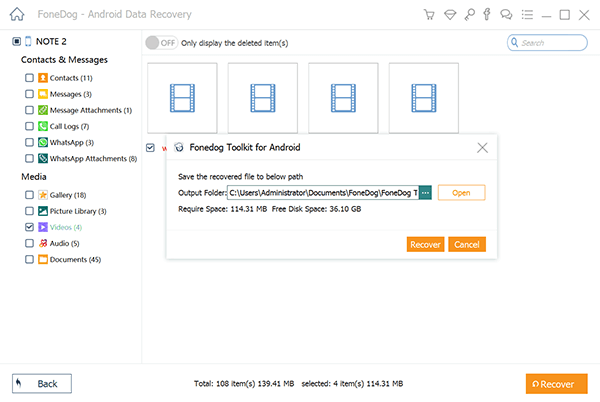
Task: Uncheck the Videos (4) checkbox
Action: [x=29, y=227]
